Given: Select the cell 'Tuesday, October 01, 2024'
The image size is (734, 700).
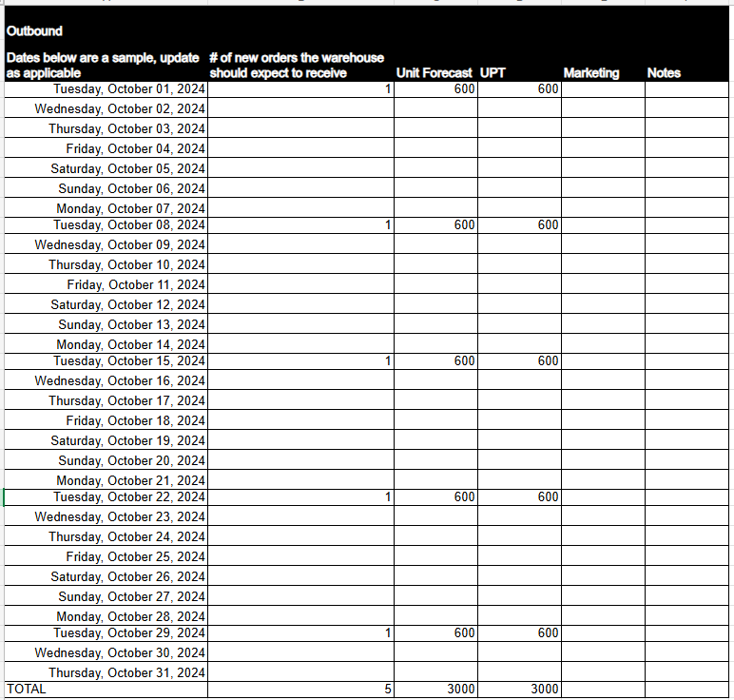Looking at the screenshot, I should click(x=106, y=89).
